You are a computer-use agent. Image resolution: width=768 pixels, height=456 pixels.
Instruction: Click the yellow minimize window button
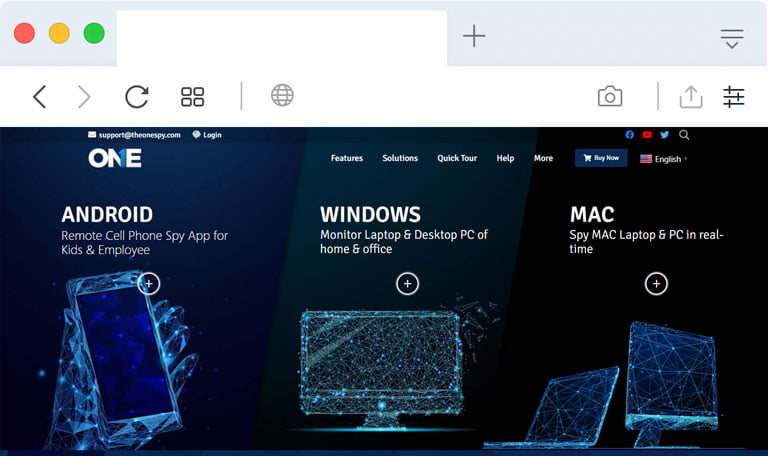click(x=59, y=33)
